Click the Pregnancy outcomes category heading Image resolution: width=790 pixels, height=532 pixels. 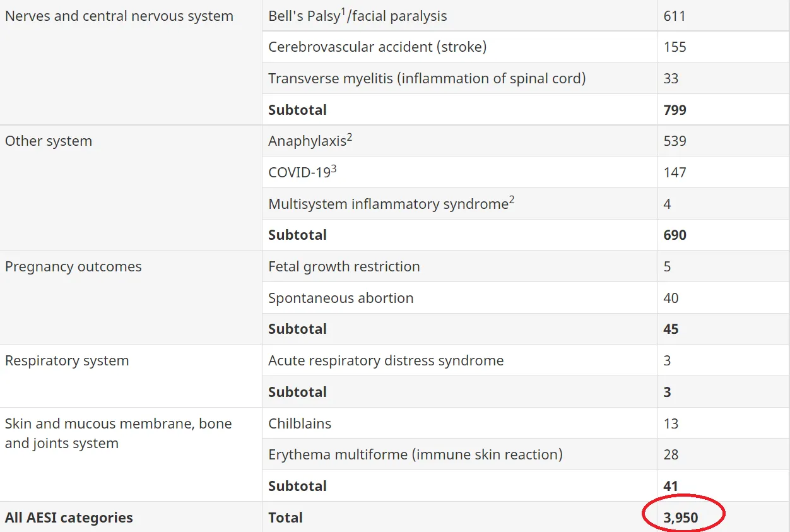(x=73, y=266)
